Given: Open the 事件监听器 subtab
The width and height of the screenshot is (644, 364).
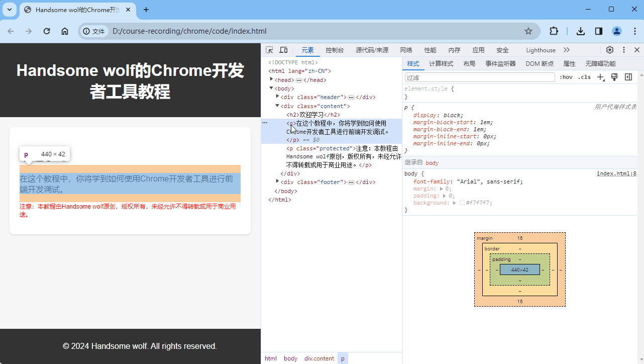Looking at the screenshot, I should pyautogui.click(x=500, y=64).
